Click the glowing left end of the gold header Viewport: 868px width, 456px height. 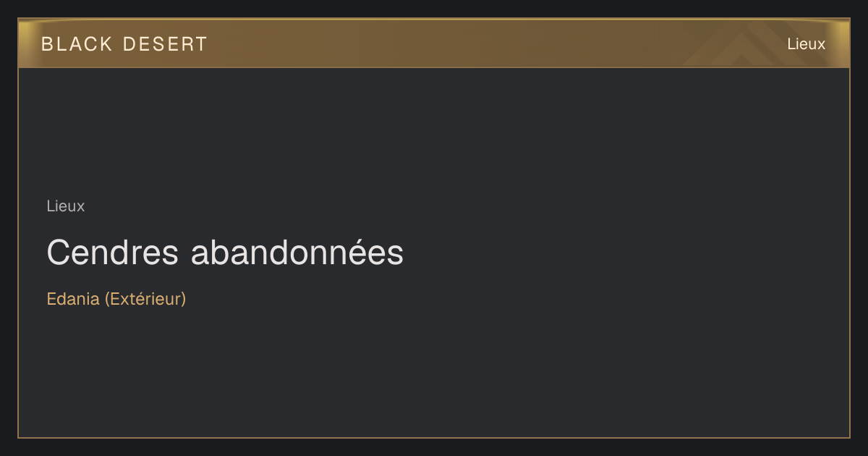[29, 43]
